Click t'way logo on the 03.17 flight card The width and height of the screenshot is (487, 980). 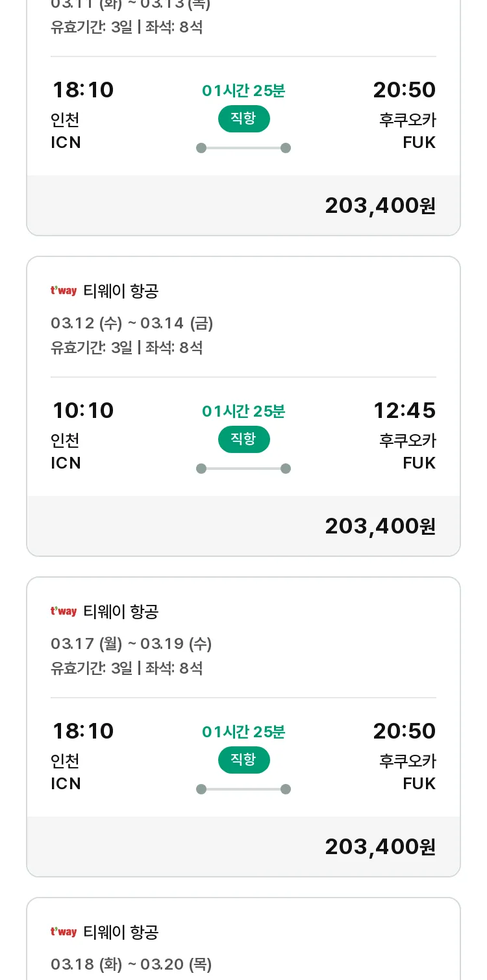(x=64, y=611)
